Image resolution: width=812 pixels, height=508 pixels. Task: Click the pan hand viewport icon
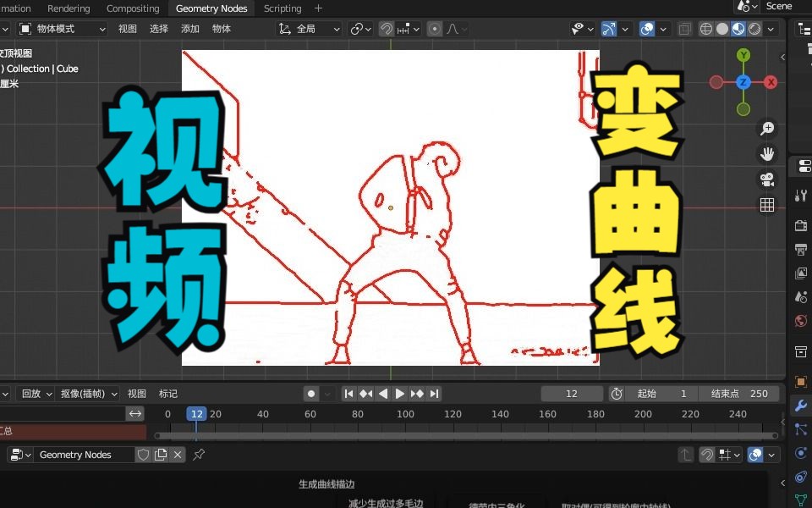pos(767,154)
